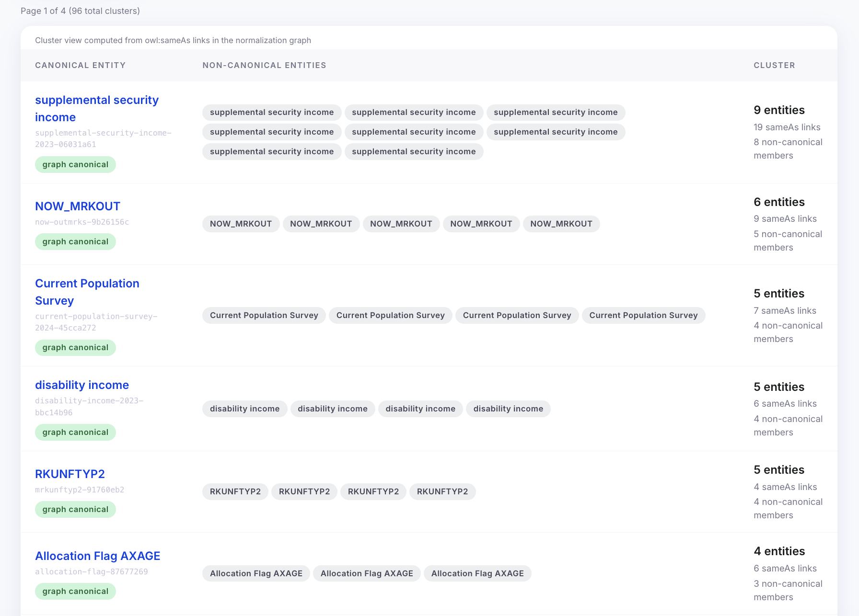Screen dimensions: 859x616
Task: Select the first supplemental security income chip
Action: click(x=271, y=112)
